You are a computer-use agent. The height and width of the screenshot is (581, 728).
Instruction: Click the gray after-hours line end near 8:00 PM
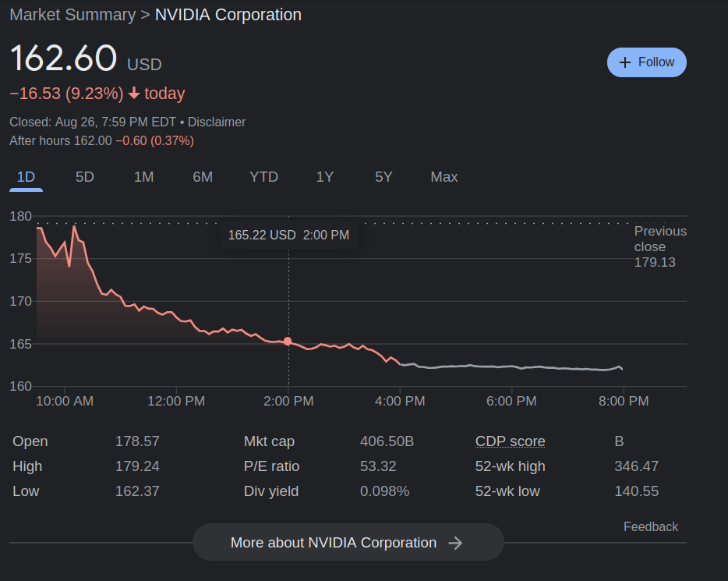[621, 368]
